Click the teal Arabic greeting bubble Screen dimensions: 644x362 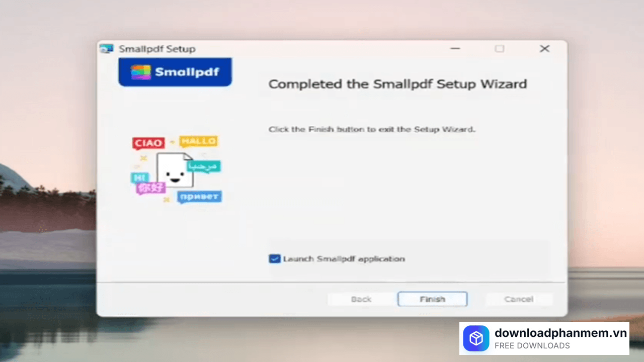pos(204,166)
